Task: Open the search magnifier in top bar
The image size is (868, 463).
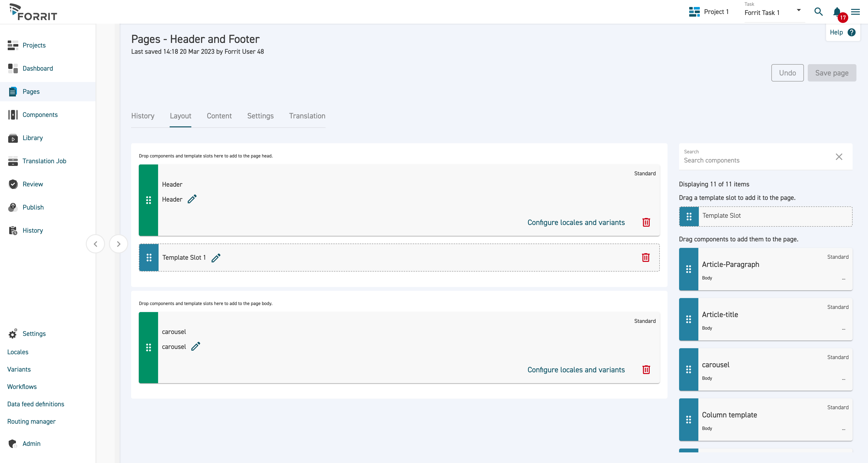Action: click(818, 12)
